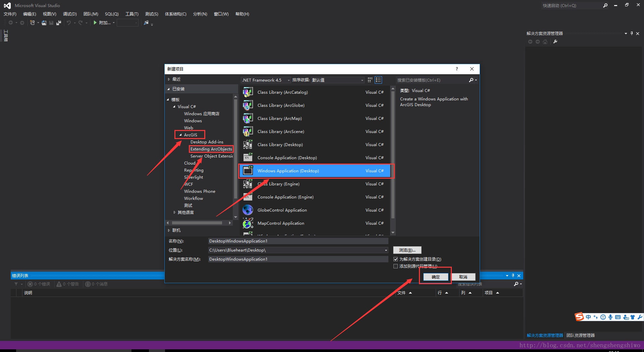The image size is (644, 352).
Task: Click the template search magnifier icon
Action: pyautogui.click(x=471, y=80)
